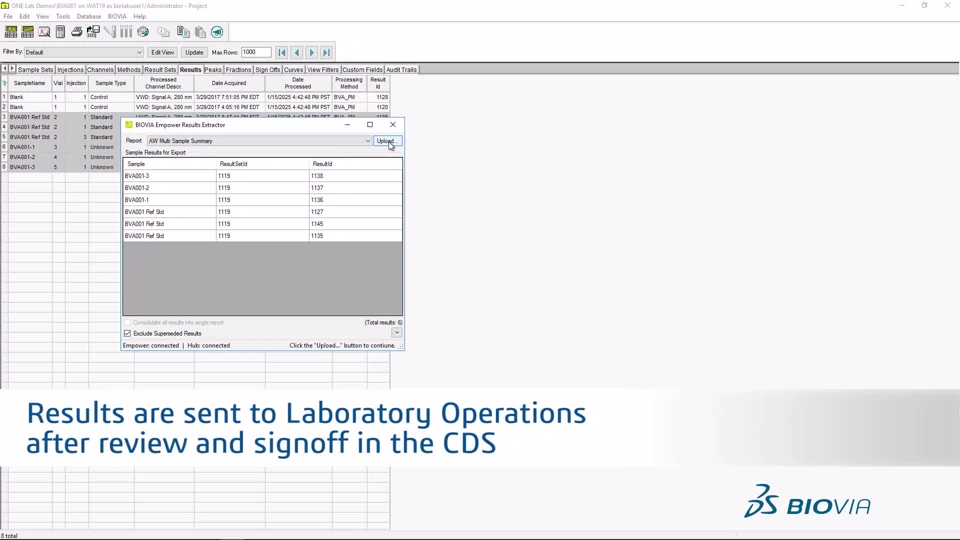Go to next page arrow button
The image size is (960, 540).
coord(312,53)
